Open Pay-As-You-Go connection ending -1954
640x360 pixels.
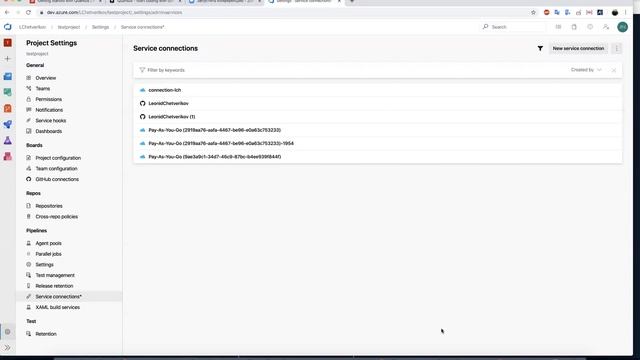point(378,143)
